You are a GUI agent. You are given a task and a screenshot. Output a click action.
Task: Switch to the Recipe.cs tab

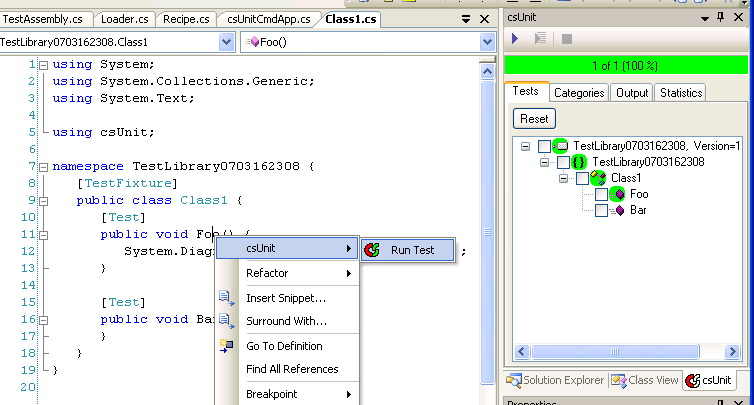click(186, 19)
